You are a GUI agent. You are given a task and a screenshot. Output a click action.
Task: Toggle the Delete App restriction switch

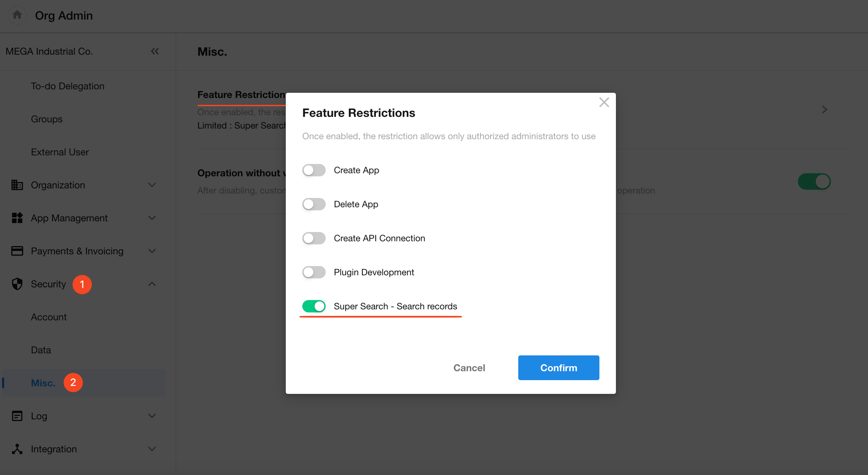[314, 204]
